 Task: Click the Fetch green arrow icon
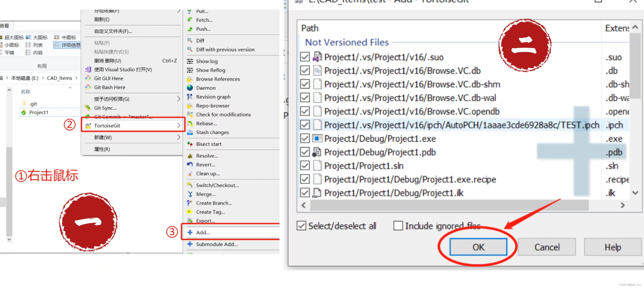pyautogui.click(x=190, y=20)
